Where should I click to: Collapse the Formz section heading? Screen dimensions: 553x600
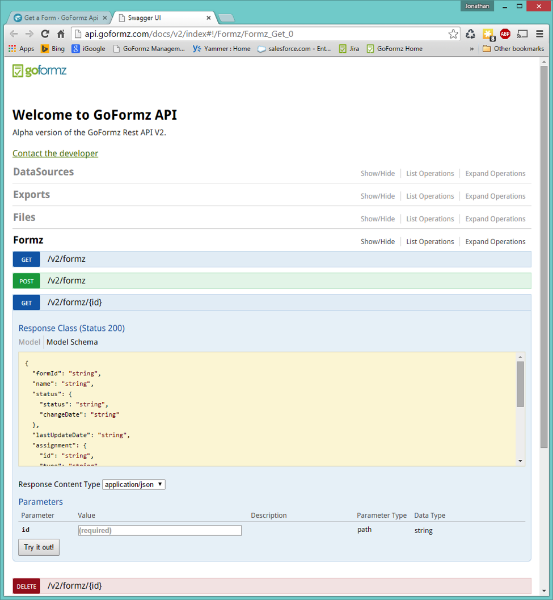click(x=28, y=240)
